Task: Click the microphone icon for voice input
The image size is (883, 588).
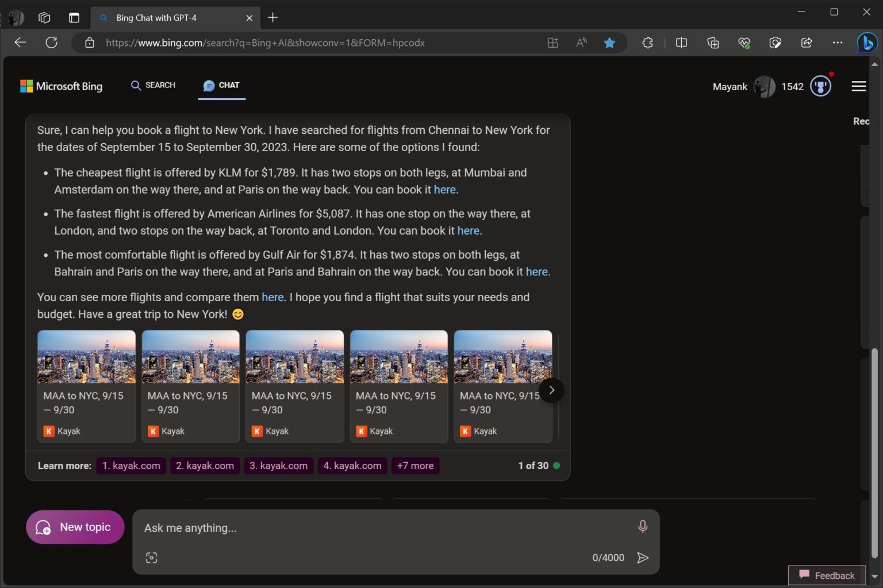Action: [642, 526]
